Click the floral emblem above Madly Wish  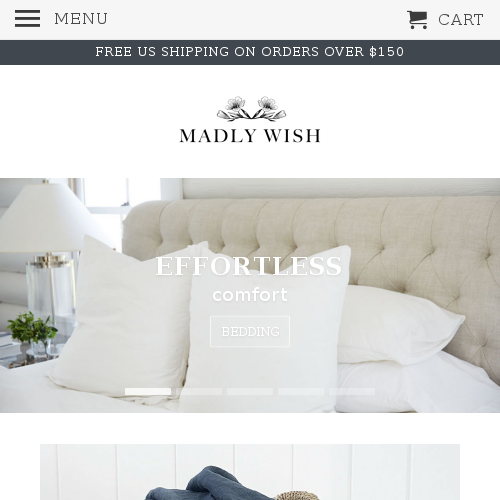point(251,109)
